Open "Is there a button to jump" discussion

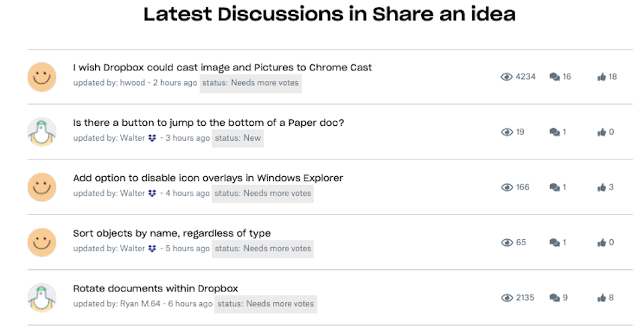pyautogui.click(x=208, y=123)
